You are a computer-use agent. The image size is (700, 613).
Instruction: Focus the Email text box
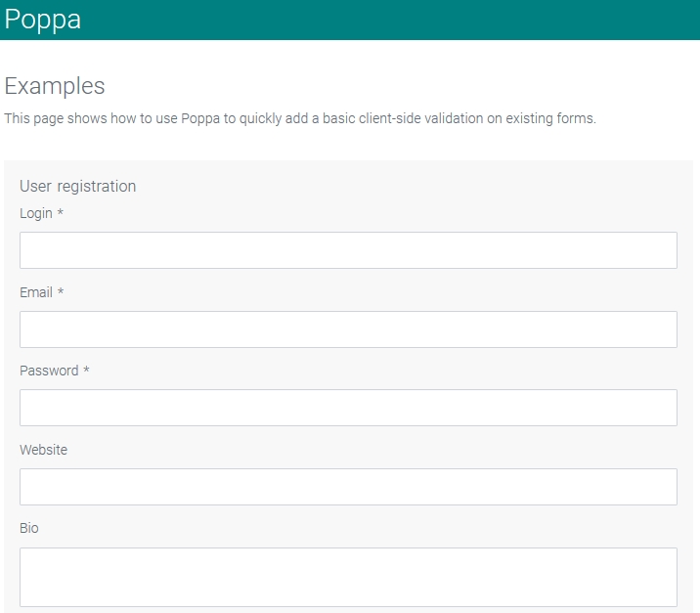point(348,329)
